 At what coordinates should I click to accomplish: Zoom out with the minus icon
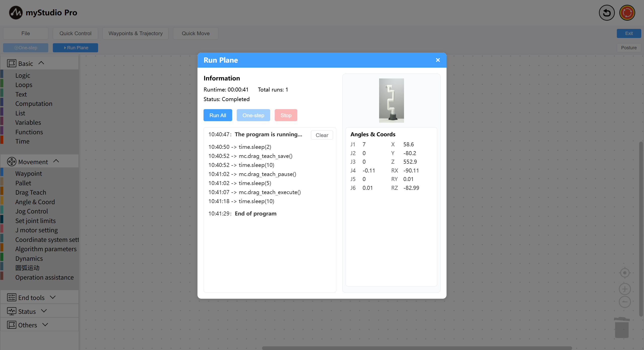tap(625, 302)
